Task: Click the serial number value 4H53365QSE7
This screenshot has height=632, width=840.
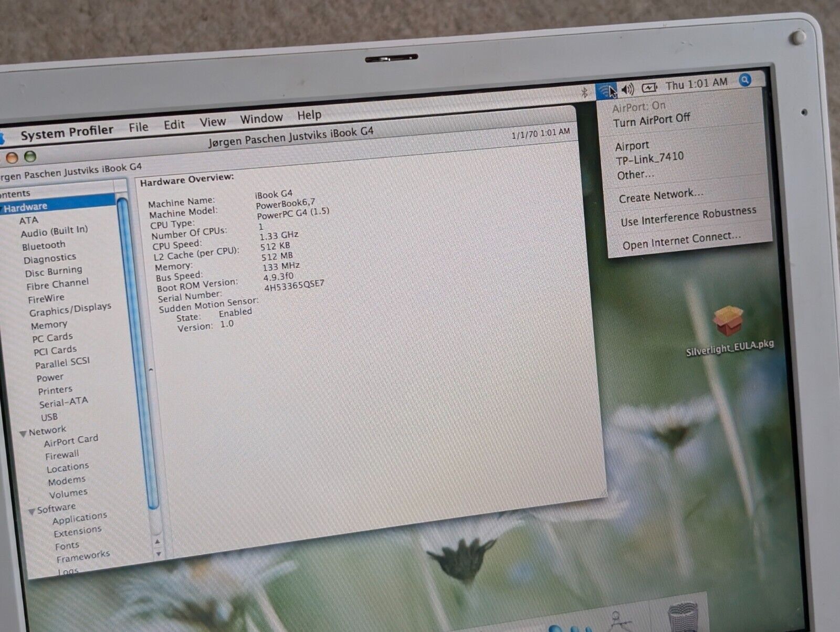Action: 294,286
